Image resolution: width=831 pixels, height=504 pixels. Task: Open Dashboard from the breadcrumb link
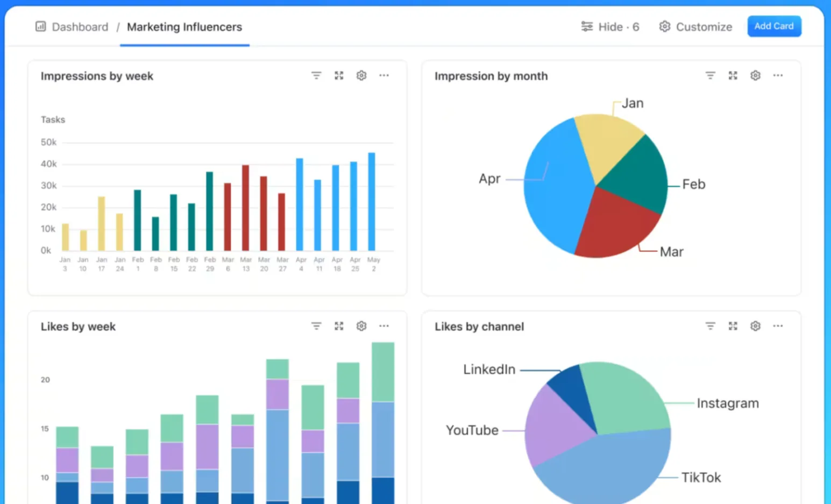tap(80, 26)
